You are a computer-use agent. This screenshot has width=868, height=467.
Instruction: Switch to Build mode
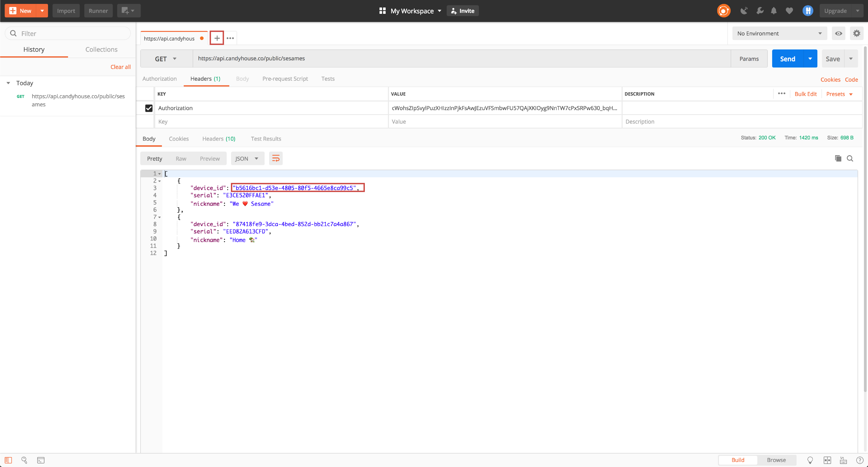738,460
